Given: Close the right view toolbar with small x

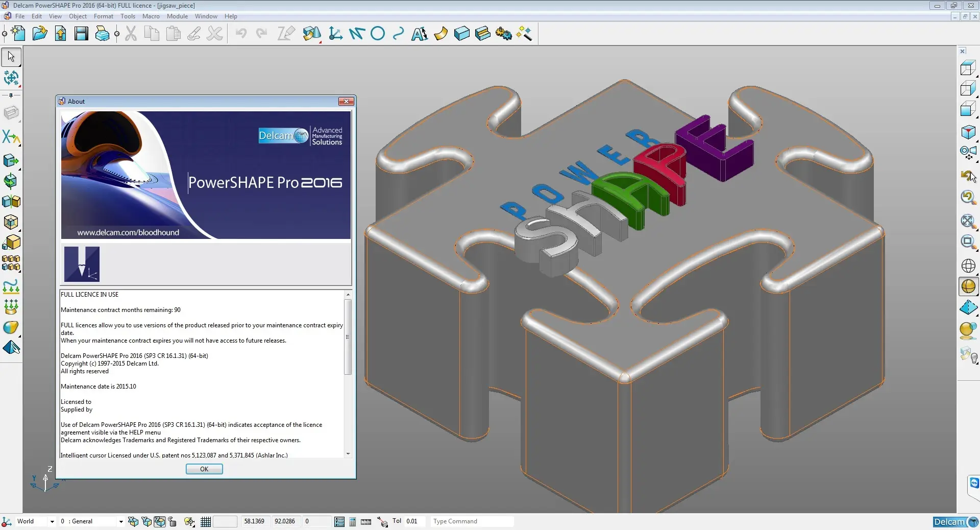Looking at the screenshot, I should tap(963, 51).
